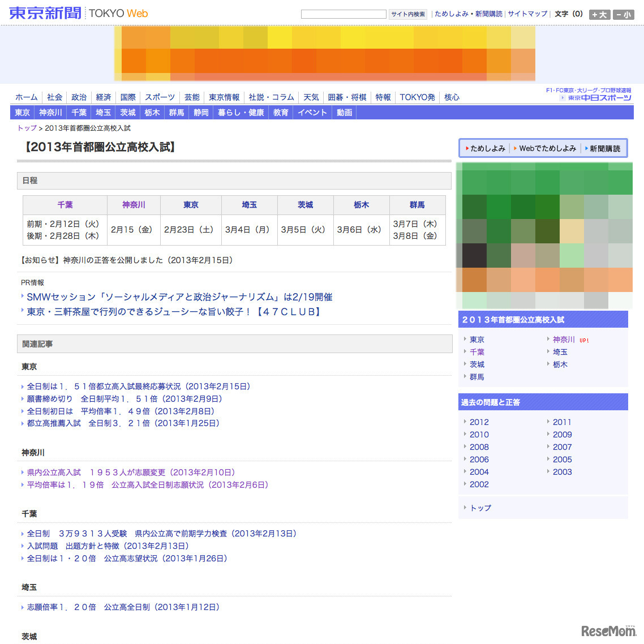Screen dimensions: 644x644
Task: Click the 千葉 column header link
Action: coord(65,205)
